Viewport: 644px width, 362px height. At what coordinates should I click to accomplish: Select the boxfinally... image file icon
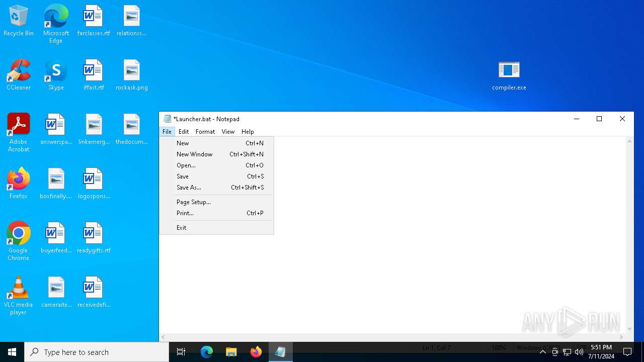tap(56, 184)
